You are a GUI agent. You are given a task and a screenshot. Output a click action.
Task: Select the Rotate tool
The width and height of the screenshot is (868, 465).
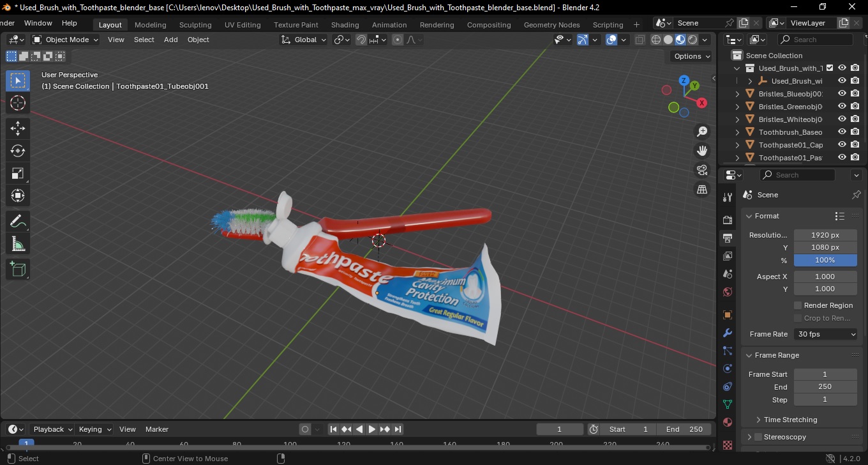[18, 151]
